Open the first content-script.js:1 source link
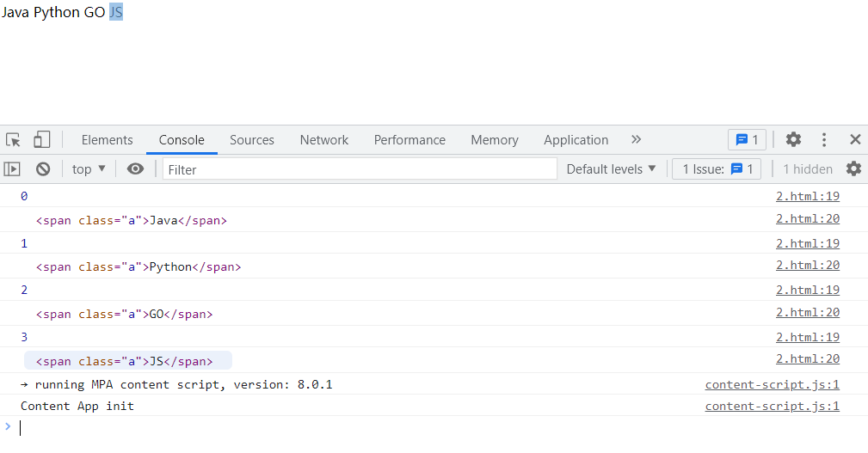Viewport: 868px width, 453px height. pos(772,384)
